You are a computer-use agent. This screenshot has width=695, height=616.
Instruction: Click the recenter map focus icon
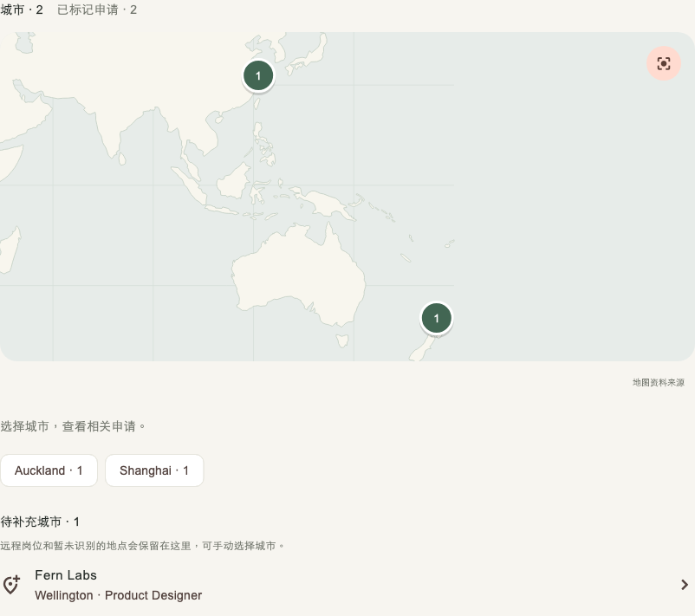click(x=664, y=63)
